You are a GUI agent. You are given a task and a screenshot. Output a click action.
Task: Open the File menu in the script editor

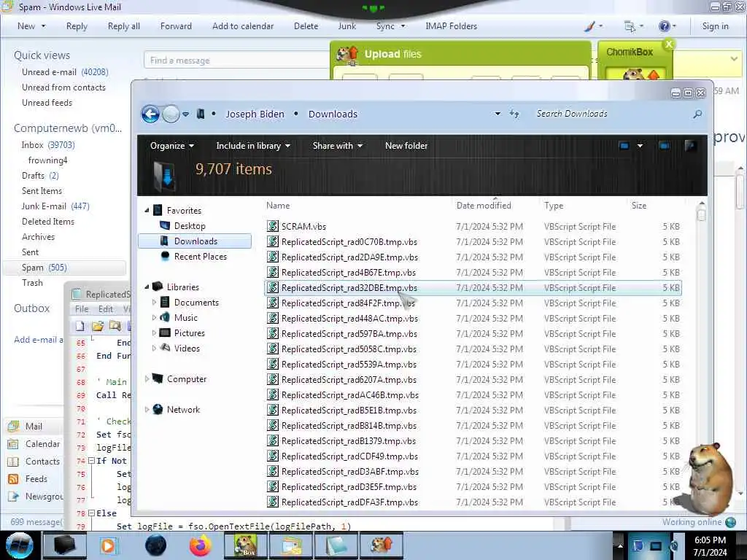click(82, 309)
